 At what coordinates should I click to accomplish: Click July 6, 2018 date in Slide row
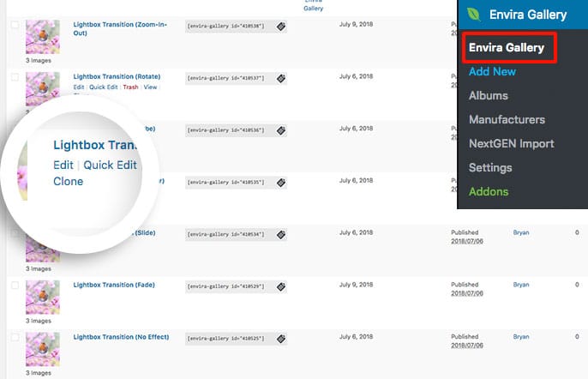tap(356, 232)
